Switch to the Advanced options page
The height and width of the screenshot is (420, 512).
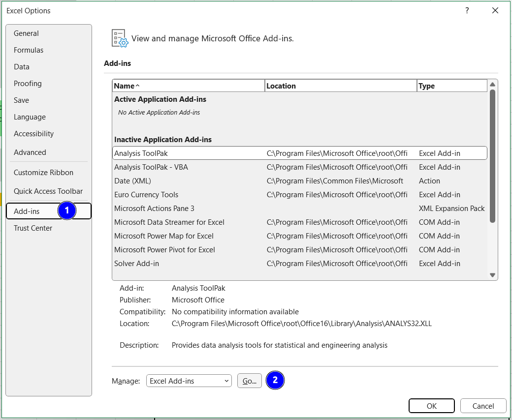pos(30,152)
